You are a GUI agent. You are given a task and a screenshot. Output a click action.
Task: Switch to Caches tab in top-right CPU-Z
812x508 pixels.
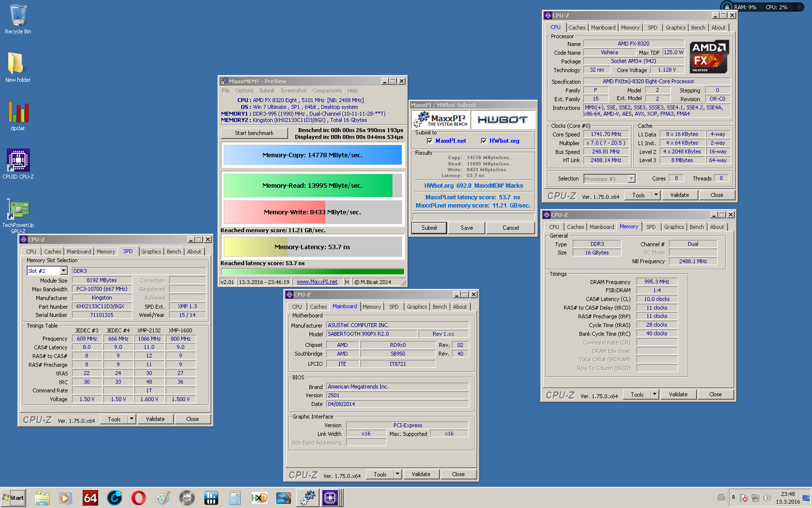click(577, 28)
